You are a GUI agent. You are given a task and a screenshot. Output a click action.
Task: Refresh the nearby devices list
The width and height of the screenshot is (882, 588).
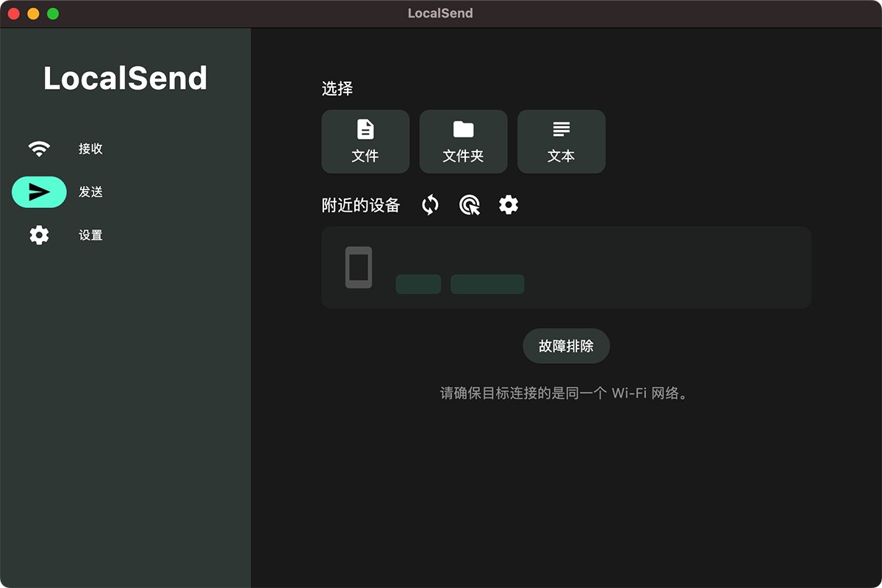point(431,205)
